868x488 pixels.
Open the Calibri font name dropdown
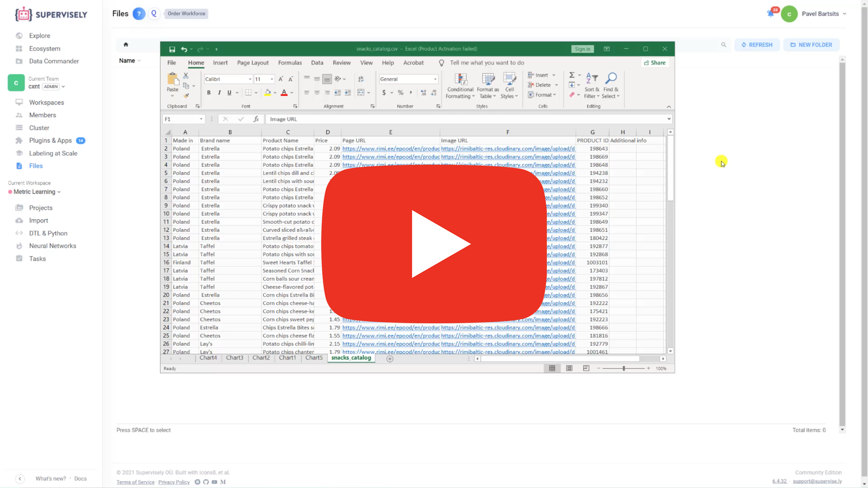pyautogui.click(x=250, y=79)
